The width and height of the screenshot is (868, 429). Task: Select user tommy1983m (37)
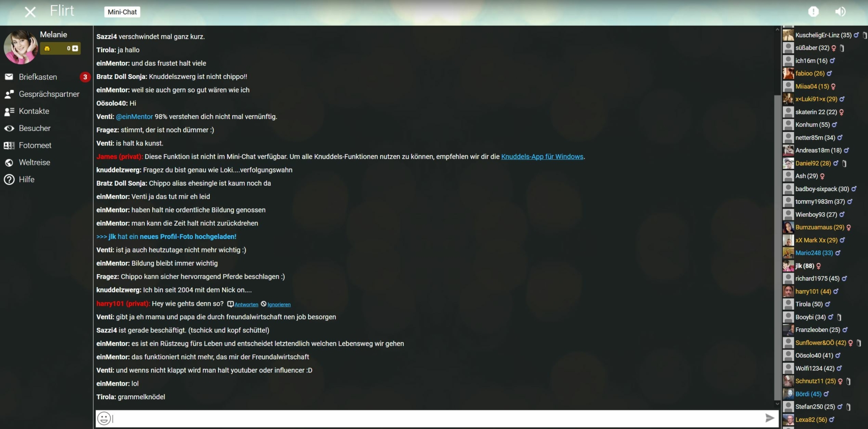pyautogui.click(x=820, y=202)
